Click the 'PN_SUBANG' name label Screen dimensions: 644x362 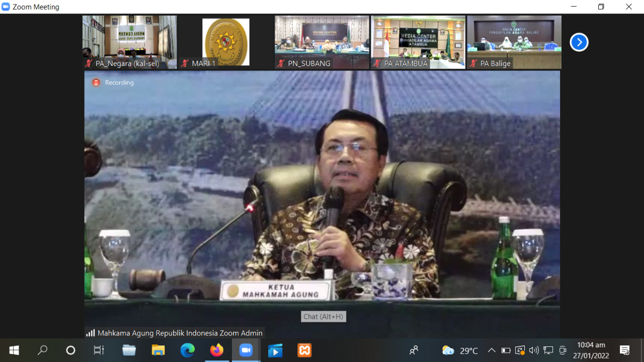click(x=309, y=63)
